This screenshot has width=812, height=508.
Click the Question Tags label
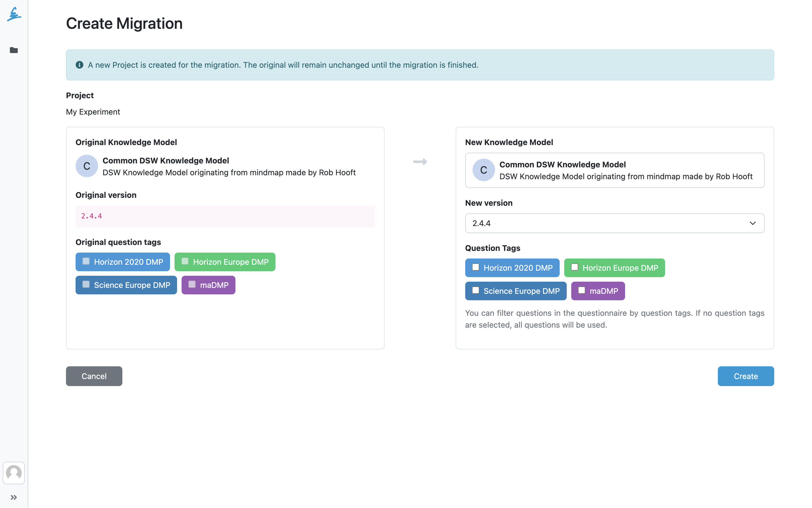tap(493, 248)
